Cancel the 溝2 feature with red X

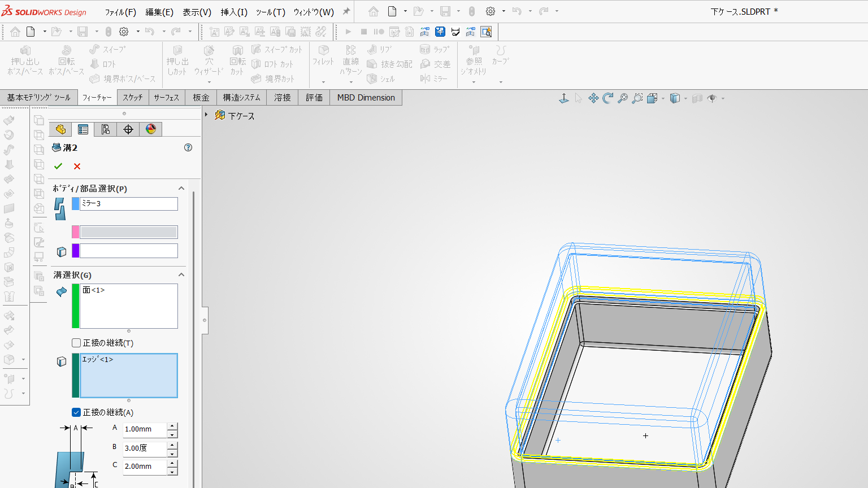point(77,166)
